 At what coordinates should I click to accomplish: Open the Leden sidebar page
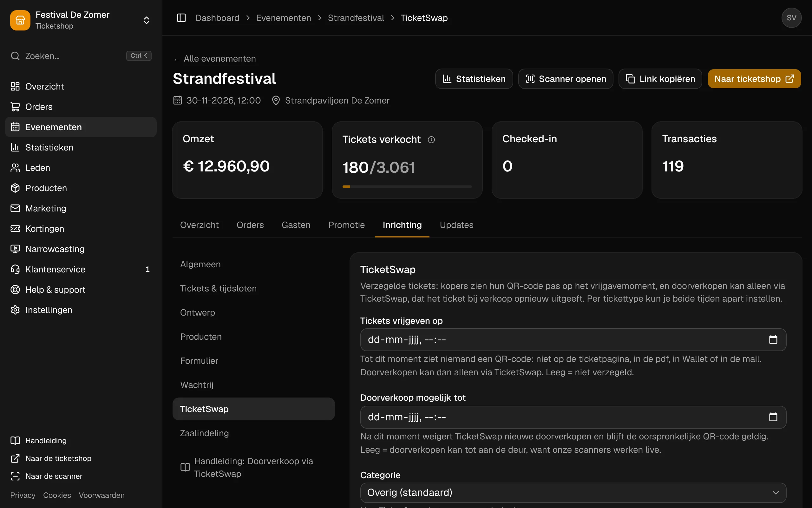click(x=81, y=168)
